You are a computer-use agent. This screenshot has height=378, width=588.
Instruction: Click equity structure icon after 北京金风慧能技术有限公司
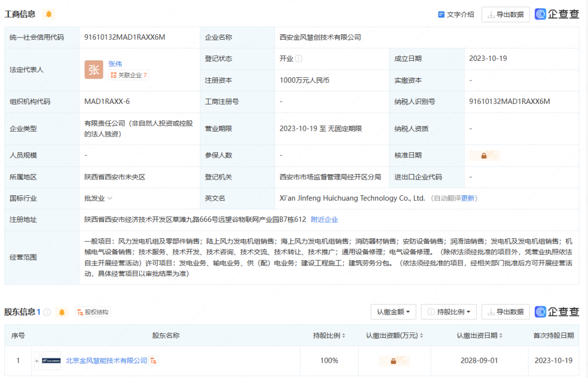pos(155,361)
